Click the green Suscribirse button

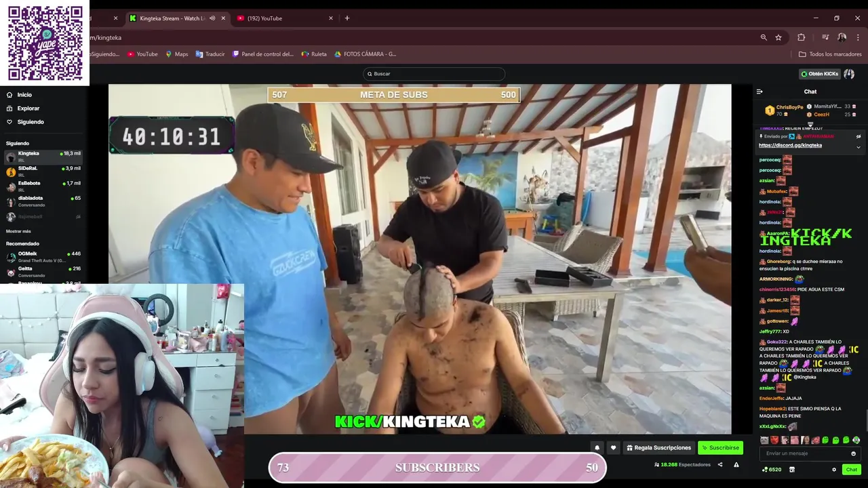click(720, 447)
